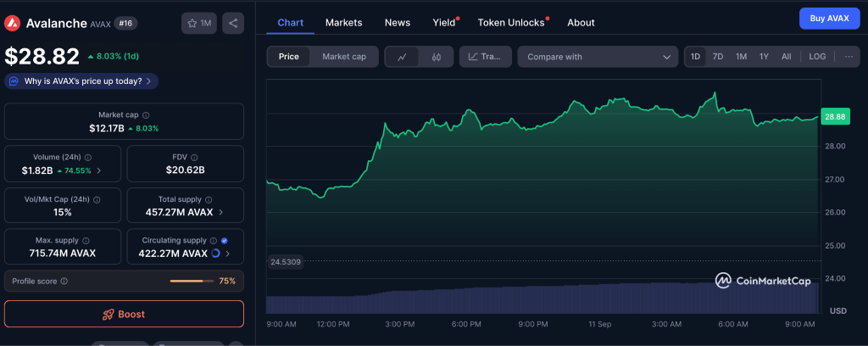Click the Profile score info icon
This screenshot has width=868, height=346.
[64, 282]
